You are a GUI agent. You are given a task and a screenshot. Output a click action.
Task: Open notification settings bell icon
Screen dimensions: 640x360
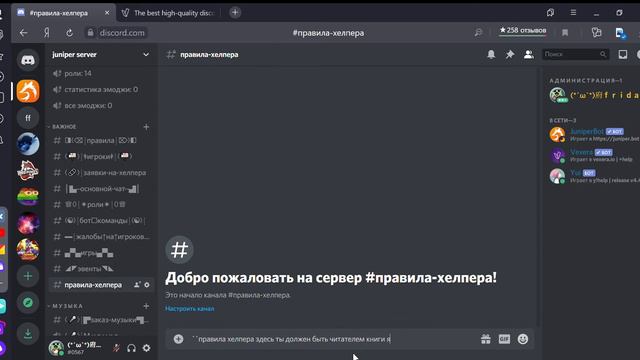[x=491, y=54]
